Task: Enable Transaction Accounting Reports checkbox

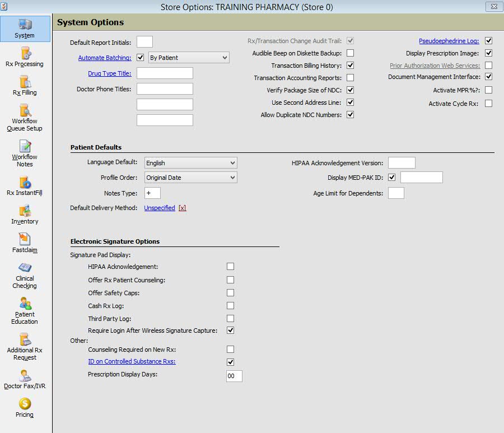Action: [351, 77]
